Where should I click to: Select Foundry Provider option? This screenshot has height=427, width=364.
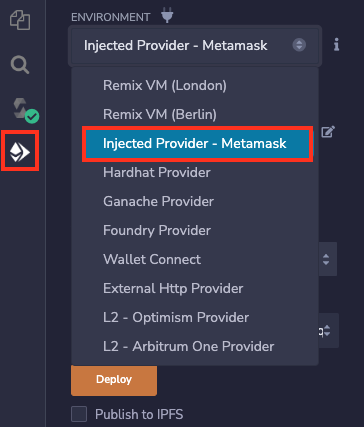157,231
